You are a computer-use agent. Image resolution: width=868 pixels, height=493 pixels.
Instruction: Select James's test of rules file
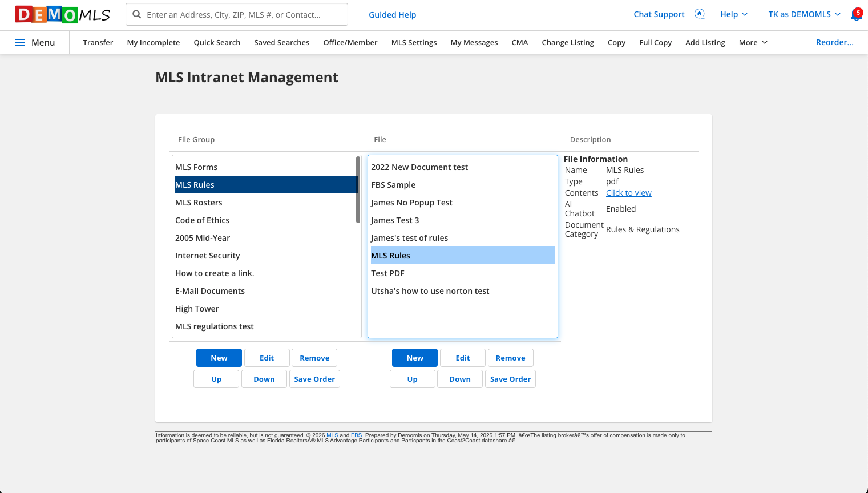pos(463,238)
